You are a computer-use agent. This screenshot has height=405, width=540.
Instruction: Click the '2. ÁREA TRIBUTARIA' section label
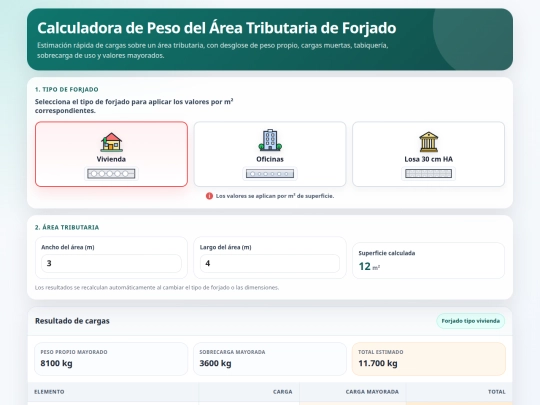click(x=67, y=227)
